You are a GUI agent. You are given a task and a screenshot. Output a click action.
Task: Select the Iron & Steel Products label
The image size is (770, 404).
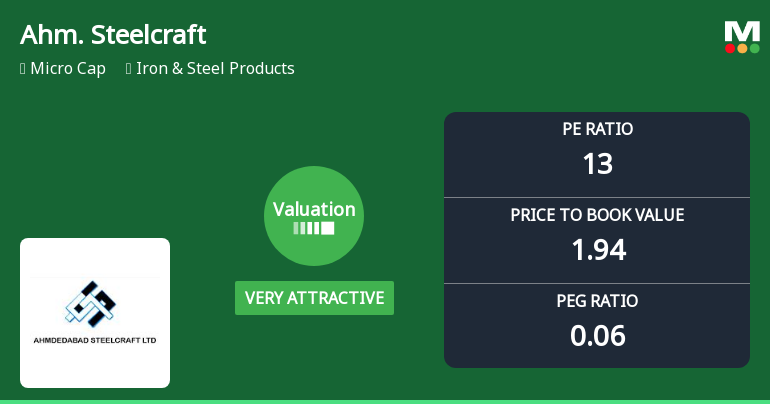click(215, 69)
